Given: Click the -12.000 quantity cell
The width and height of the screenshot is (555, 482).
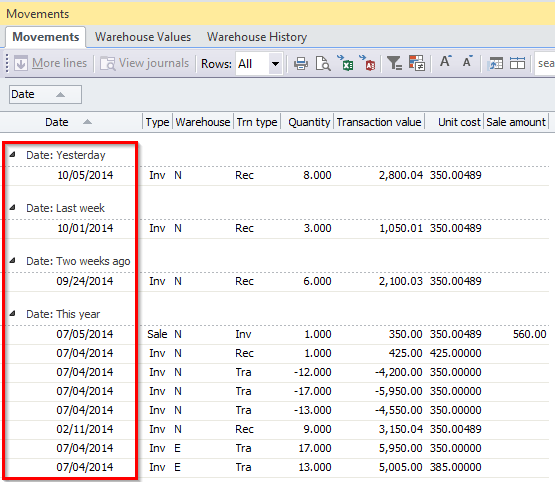Looking at the screenshot, I should [313, 372].
